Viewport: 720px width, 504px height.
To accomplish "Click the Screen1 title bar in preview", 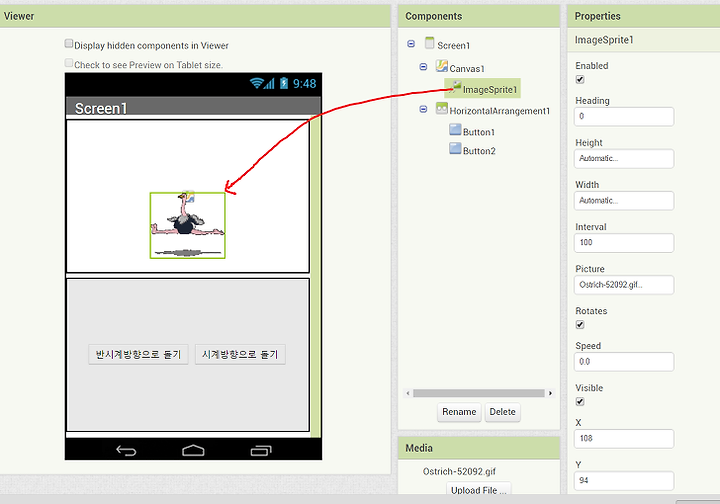I will coord(193,107).
